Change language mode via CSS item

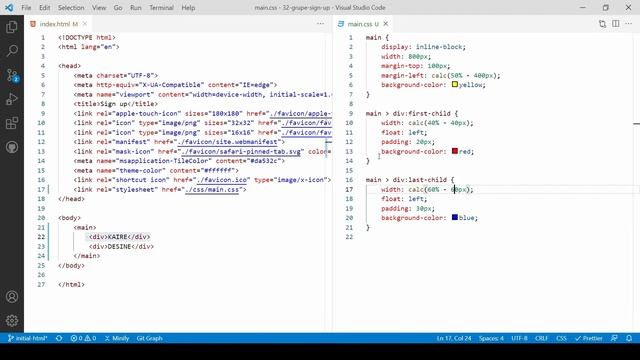point(561,338)
